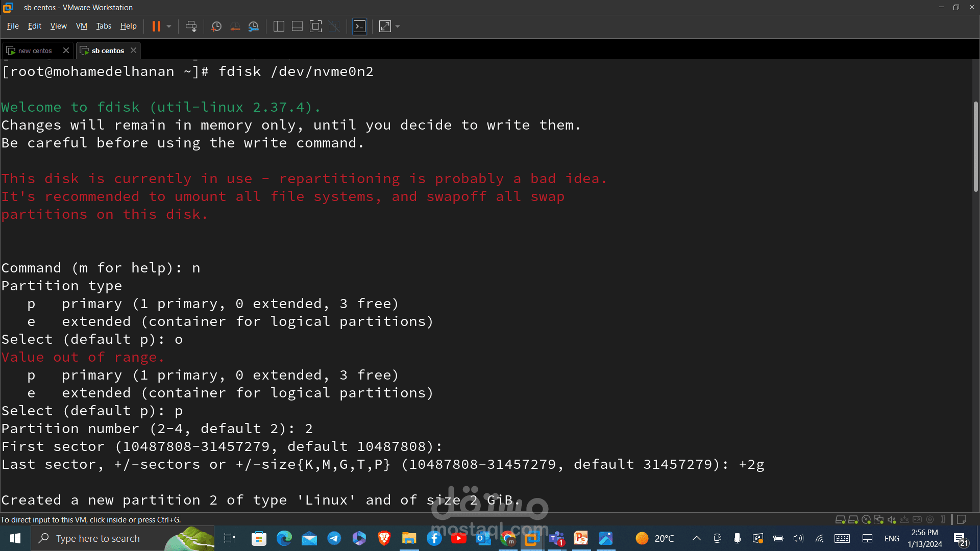Click the stretch guest display icon

[x=385, y=27]
